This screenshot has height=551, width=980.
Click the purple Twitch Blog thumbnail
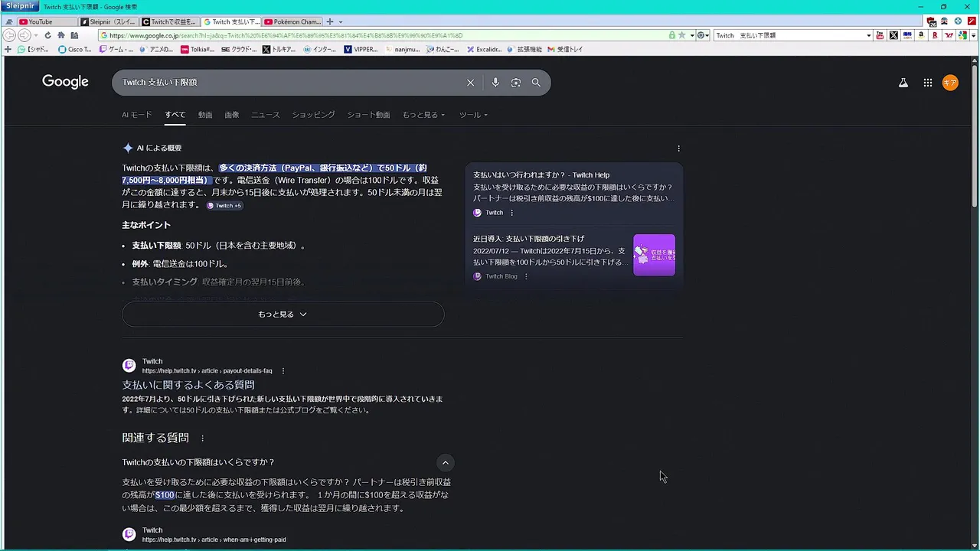click(654, 255)
